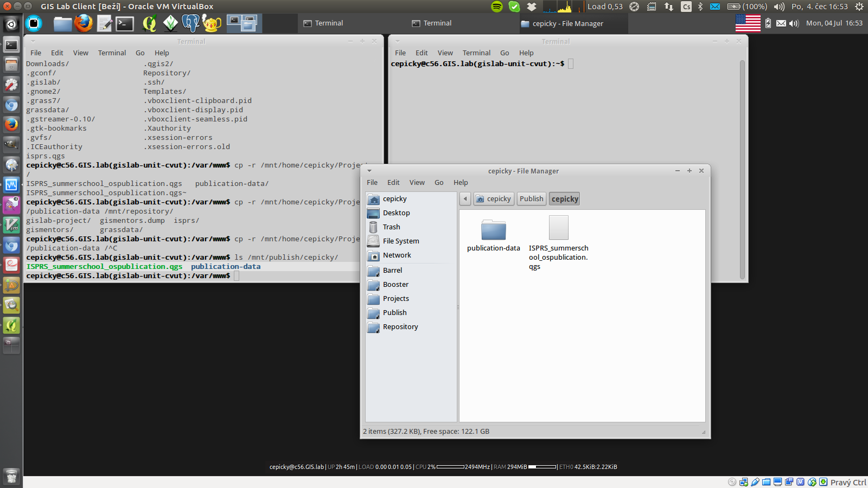Open file manager folder launcher in panel
868x488 pixels.
tap(63, 23)
